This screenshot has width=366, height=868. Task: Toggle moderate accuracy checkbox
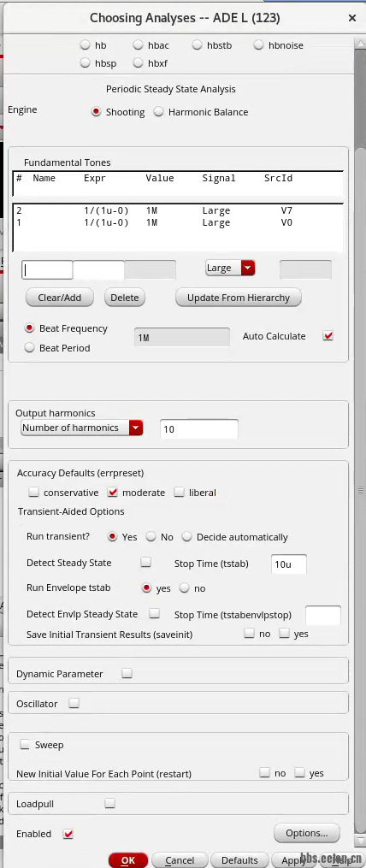(x=113, y=492)
